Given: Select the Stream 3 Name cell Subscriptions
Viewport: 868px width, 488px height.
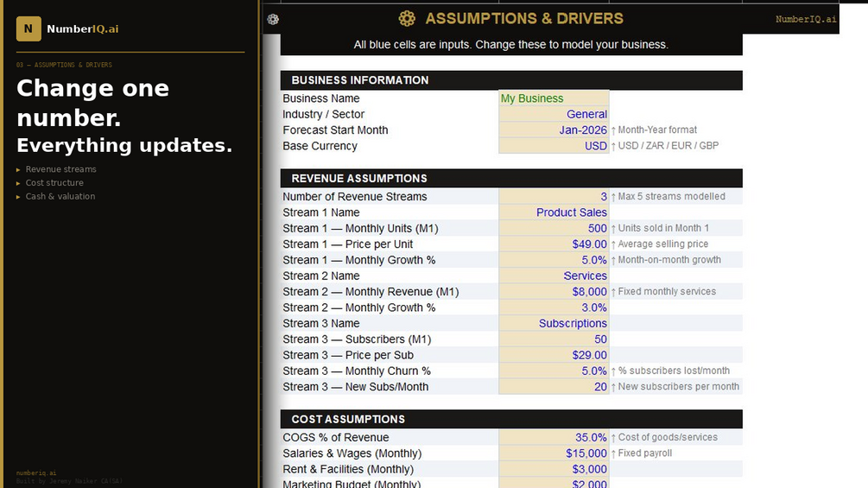Looking at the screenshot, I should 554,324.
